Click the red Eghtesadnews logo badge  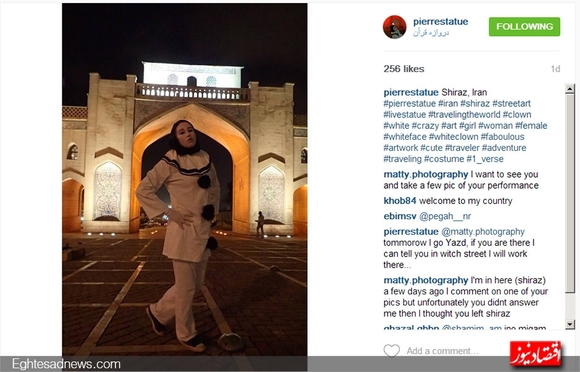pos(535,354)
